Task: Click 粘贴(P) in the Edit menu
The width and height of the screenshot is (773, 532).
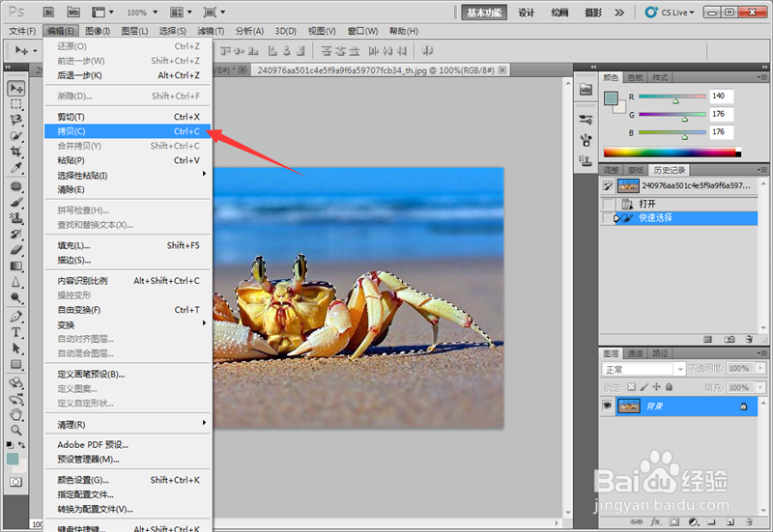Action: pos(128,160)
